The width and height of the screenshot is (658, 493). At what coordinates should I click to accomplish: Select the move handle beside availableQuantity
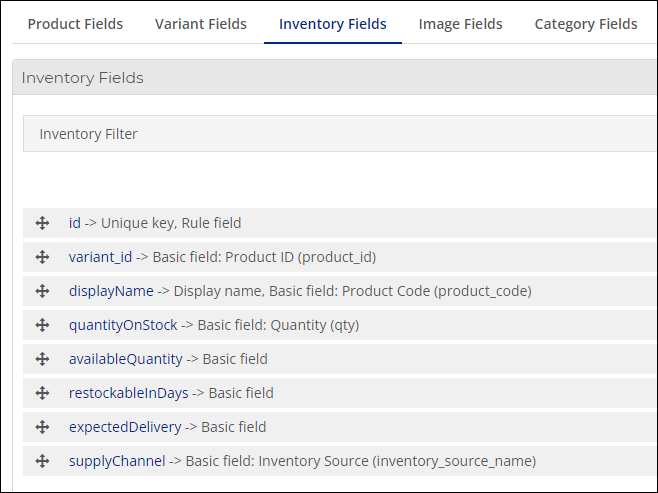click(42, 359)
